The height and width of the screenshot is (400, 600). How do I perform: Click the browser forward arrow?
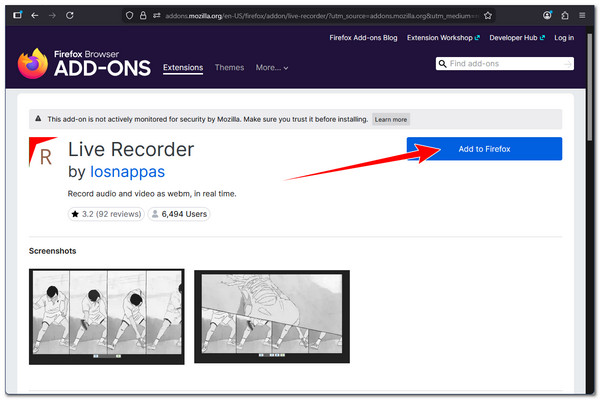(x=52, y=15)
